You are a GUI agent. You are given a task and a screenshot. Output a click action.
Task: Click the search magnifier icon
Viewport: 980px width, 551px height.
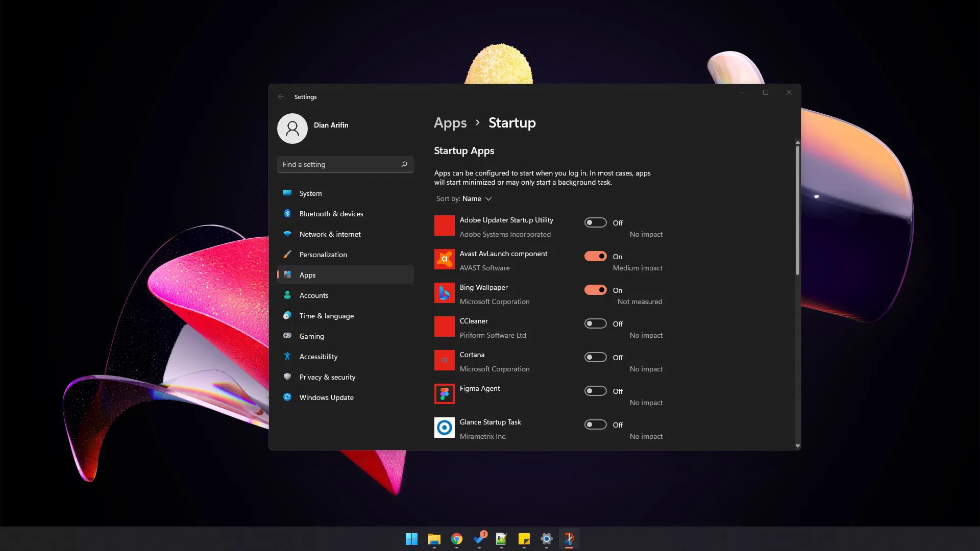click(404, 164)
